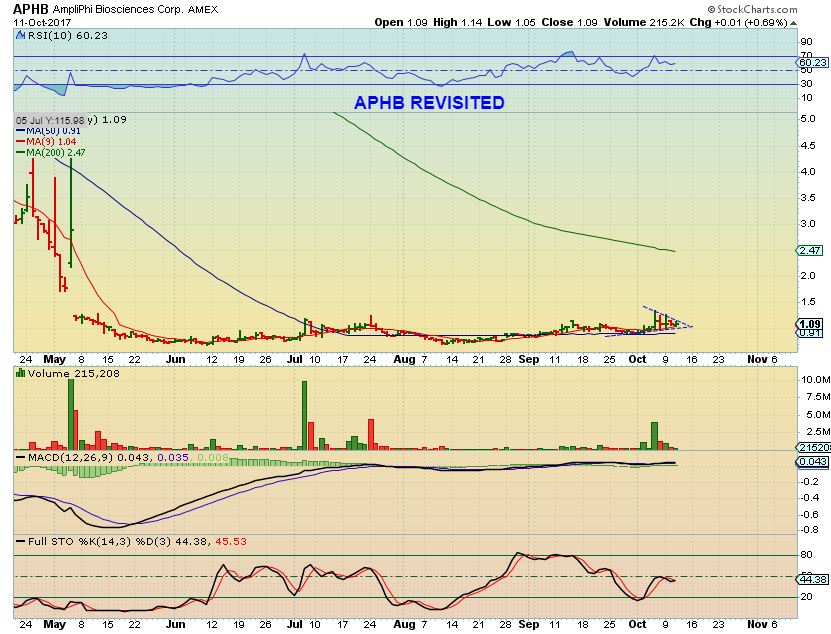Image resolution: width=831 pixels, height=634 pixels.
Task: Click the May label on the price chart date axis
Action: [x=55, y=359]
